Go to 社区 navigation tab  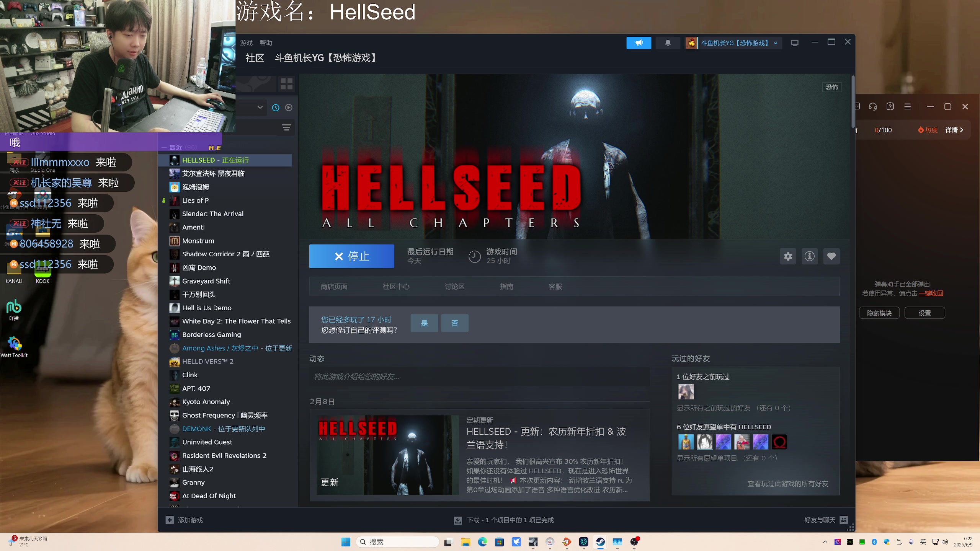255,58
